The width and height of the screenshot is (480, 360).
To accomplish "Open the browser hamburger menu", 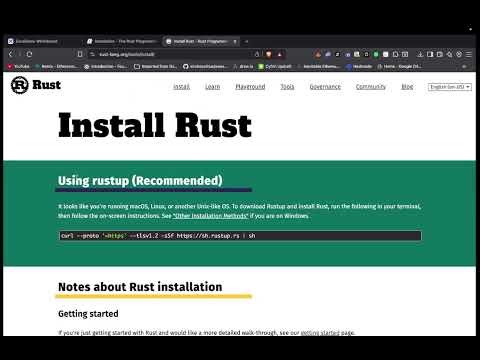I will pyautogui.click(x=469, y=54).
